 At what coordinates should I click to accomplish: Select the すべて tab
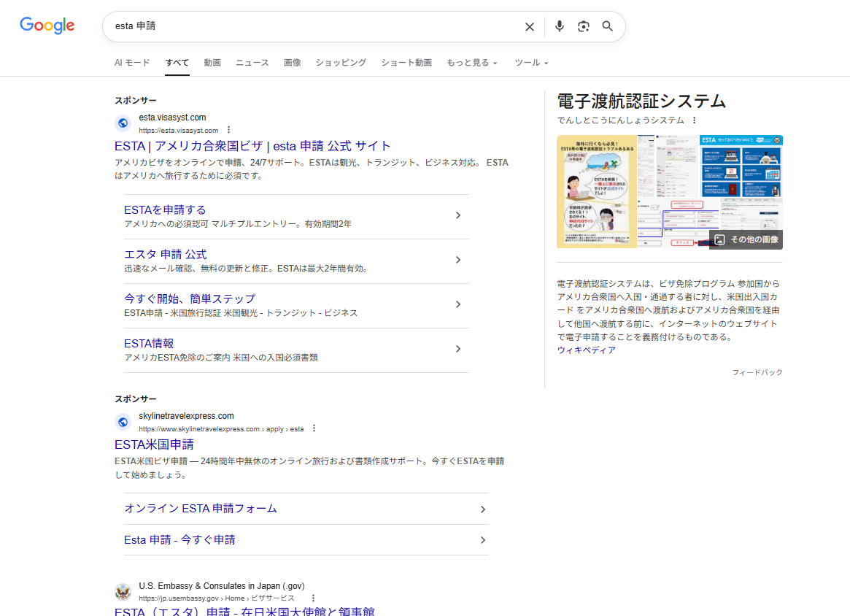point(177,62)
